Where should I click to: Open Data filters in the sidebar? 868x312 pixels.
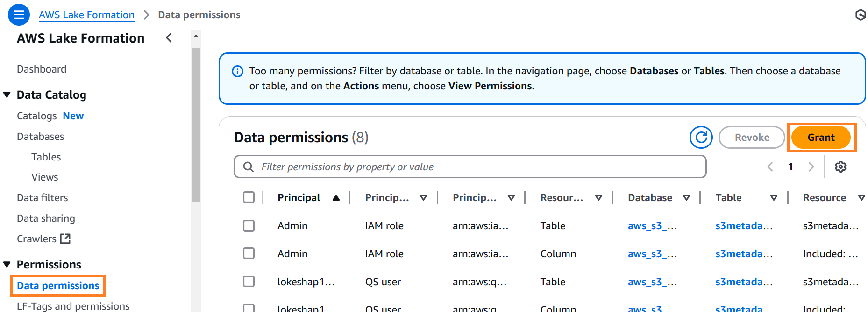coord(42,198)
